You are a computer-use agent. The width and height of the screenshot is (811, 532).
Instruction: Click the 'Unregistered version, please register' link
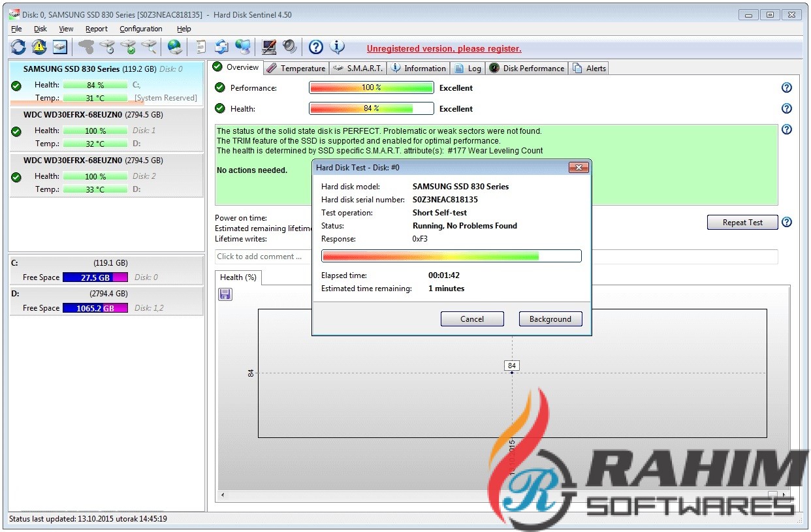pyautogui.click(x=444, y=49)
